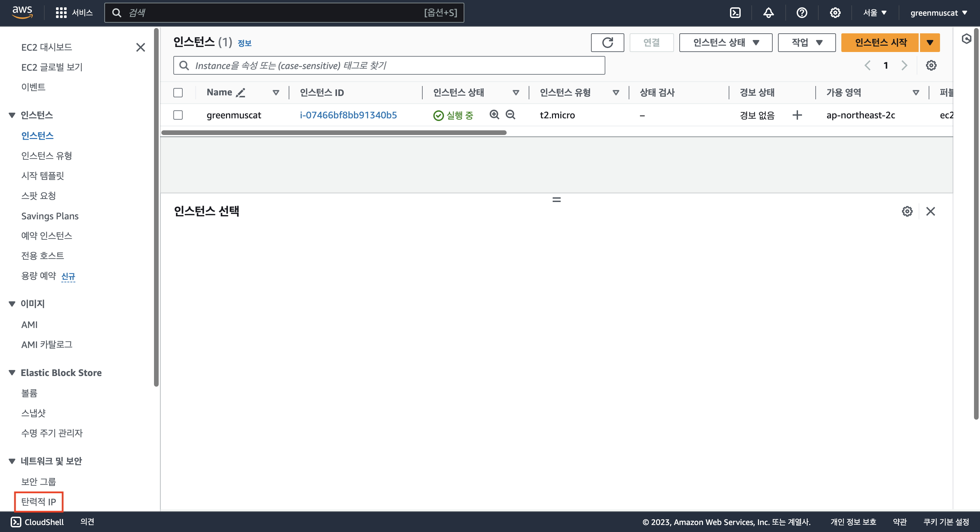Click the disabled 연결 button
Screen dimensions: 980x532
click(651, 42)
